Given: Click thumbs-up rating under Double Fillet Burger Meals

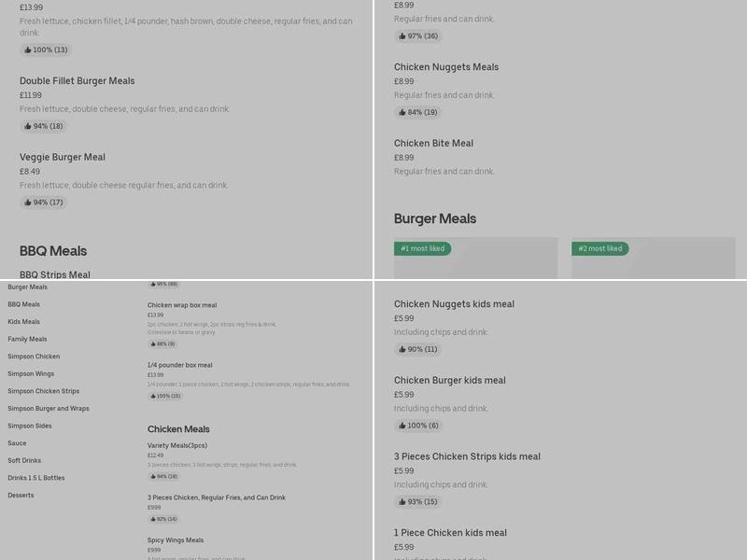Looking at the screenshot, I should 44,126.
